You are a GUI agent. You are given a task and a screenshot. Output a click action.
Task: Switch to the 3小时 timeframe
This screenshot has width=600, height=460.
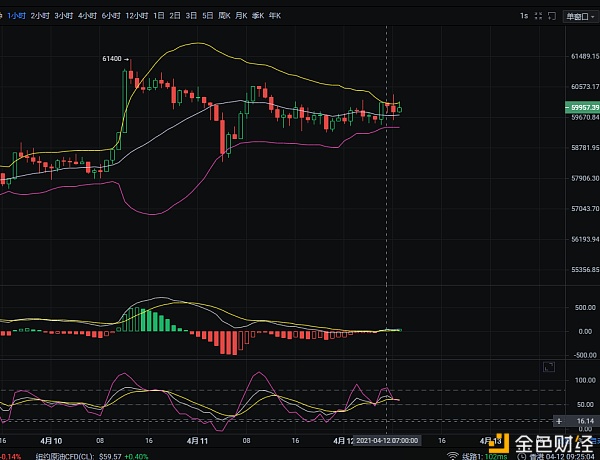pos(64,16)
